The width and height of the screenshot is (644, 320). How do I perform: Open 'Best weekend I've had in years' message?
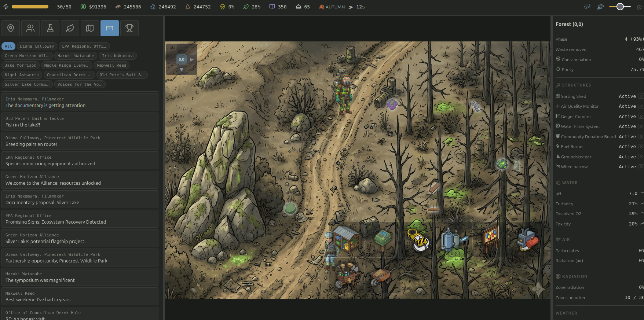pos(80,297)
